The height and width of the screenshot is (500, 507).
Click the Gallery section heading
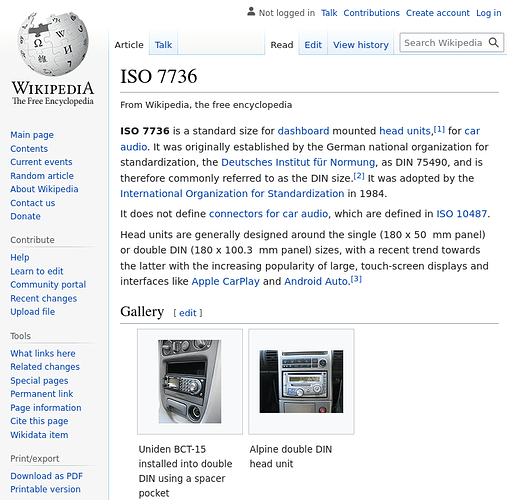(142, 312)
